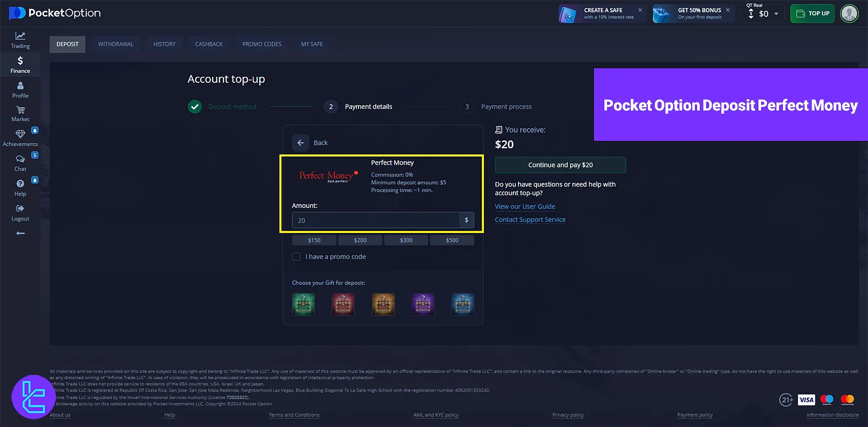Close the Create a Safe banner
Image resolution: width=868 pixels, height=427 pixels.
click(x=640, y=10)
